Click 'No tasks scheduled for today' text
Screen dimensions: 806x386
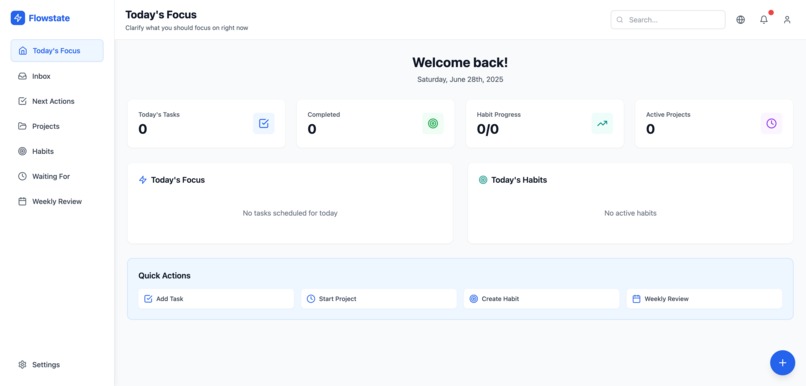pos(290,213)
